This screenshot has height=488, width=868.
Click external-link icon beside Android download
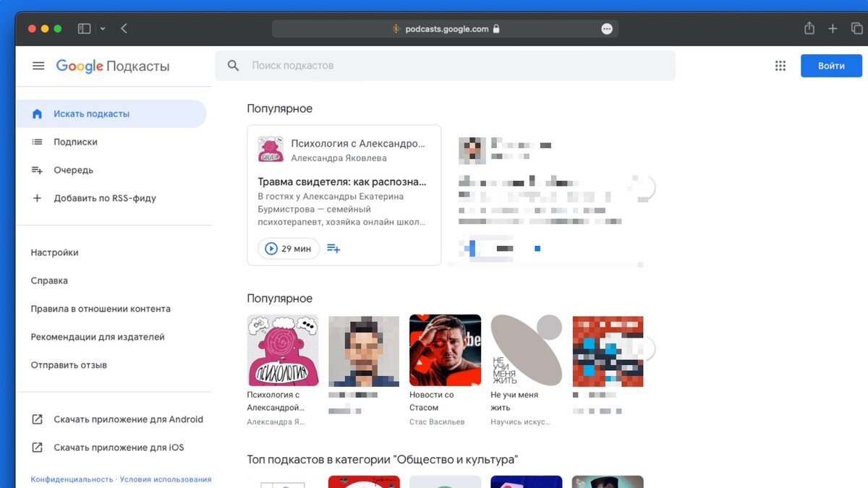tap(37, 419)
